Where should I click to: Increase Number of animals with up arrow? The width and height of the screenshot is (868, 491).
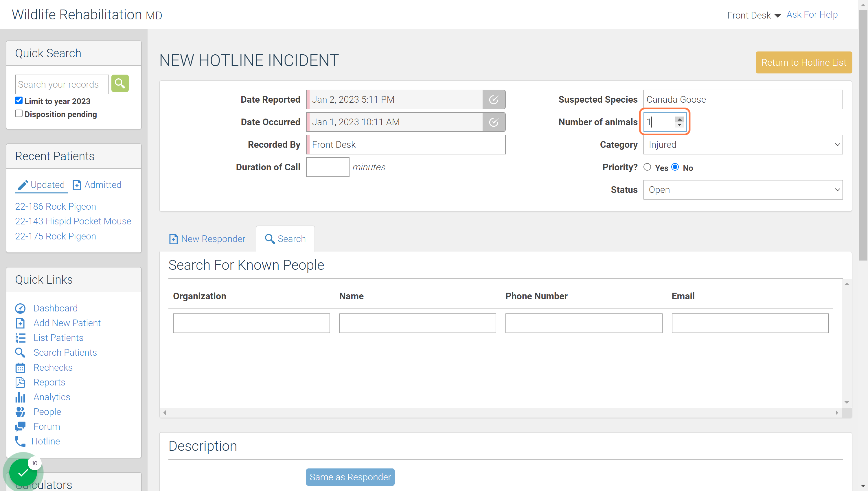point(679,119)
